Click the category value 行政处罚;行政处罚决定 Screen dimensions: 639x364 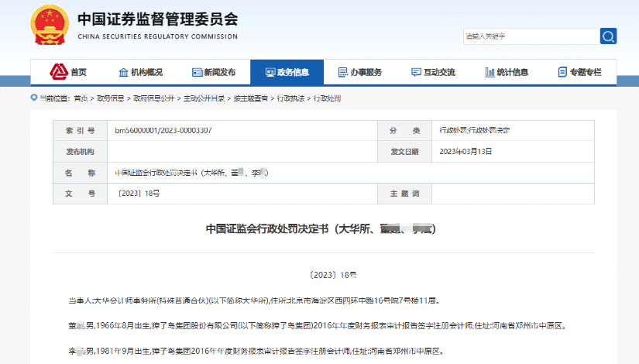[x=474, y=130]
